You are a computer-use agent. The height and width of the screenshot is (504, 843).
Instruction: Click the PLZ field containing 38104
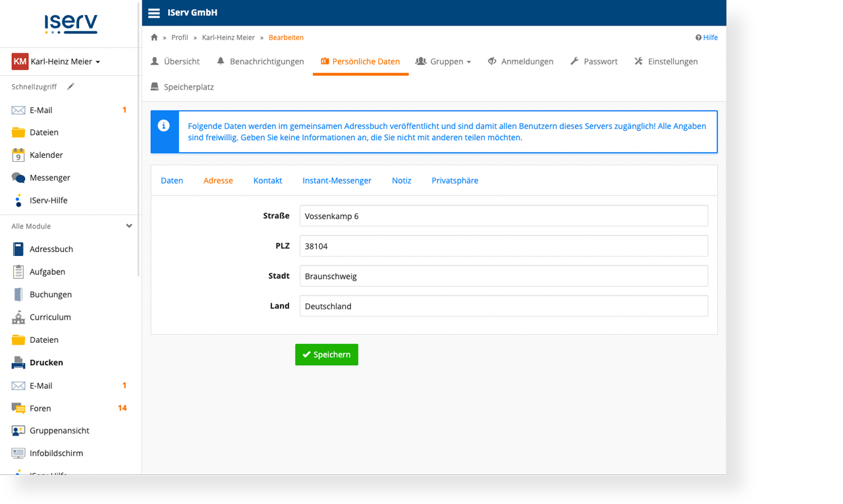(x=503, y=246)
